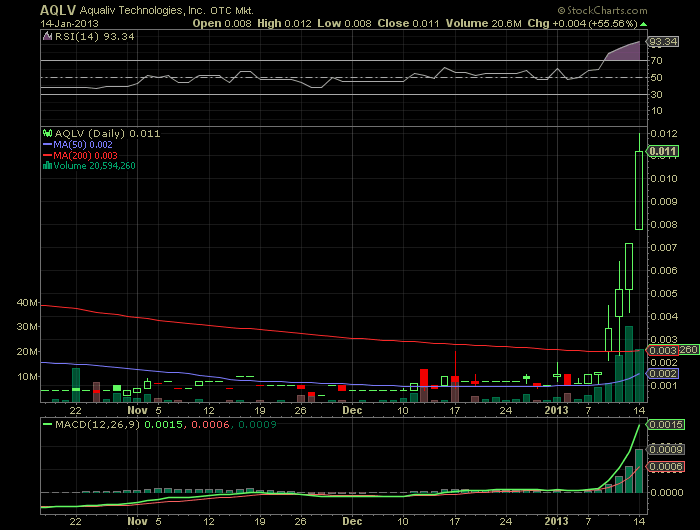Click the 40M volume axis label
Viewport: 700px width, 530px height.
click(27, 302)
